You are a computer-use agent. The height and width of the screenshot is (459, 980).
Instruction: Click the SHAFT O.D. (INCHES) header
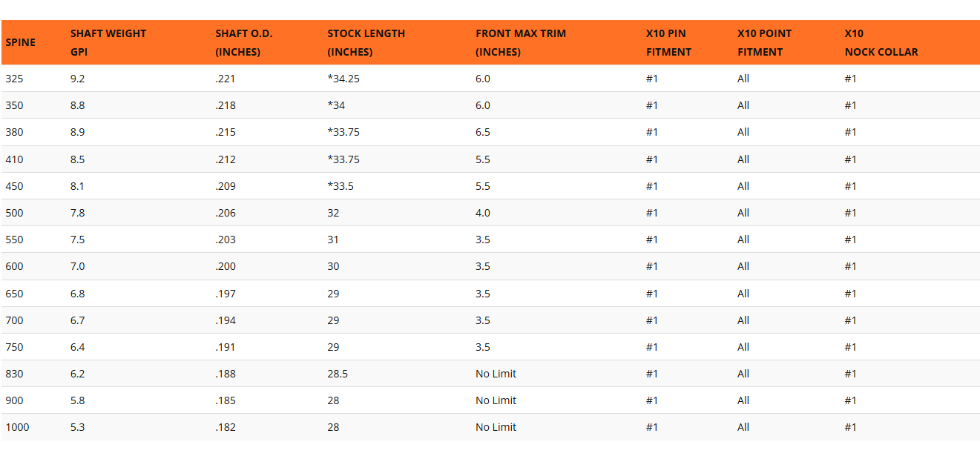[x=244, y=42]
